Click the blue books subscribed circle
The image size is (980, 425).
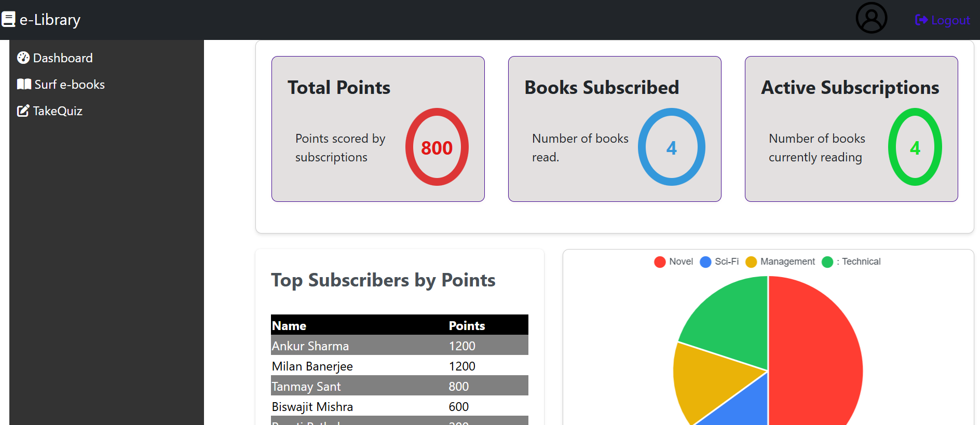click(x=671, y=147)
